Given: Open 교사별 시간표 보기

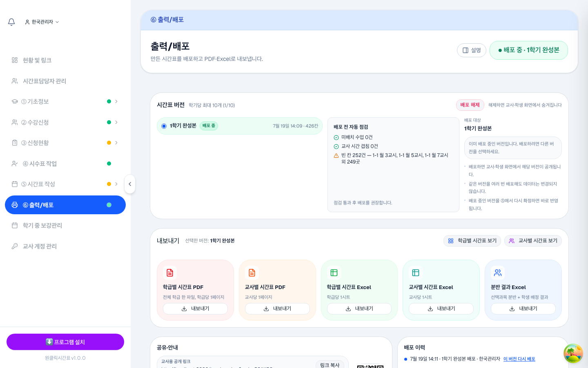Looking at the screenshot, I should coord(533,241).
